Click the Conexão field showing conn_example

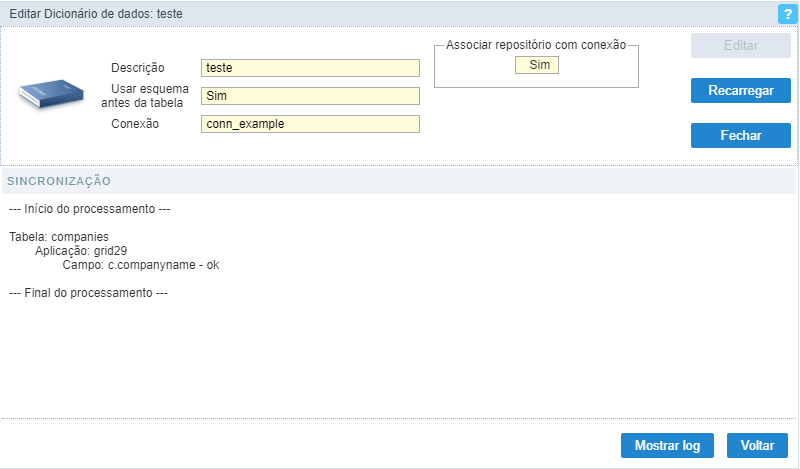310,124
